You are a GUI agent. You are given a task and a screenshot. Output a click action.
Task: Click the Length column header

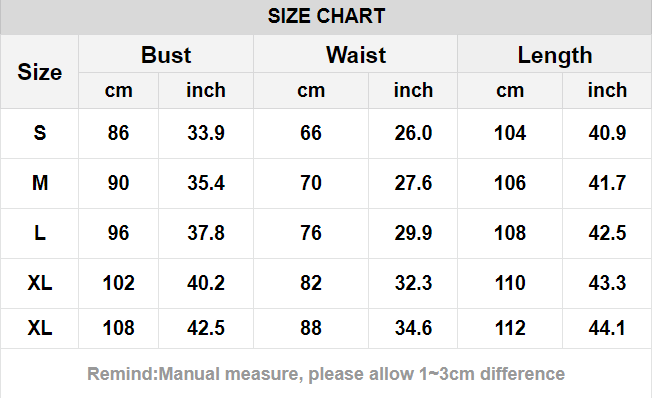(555, 55)
